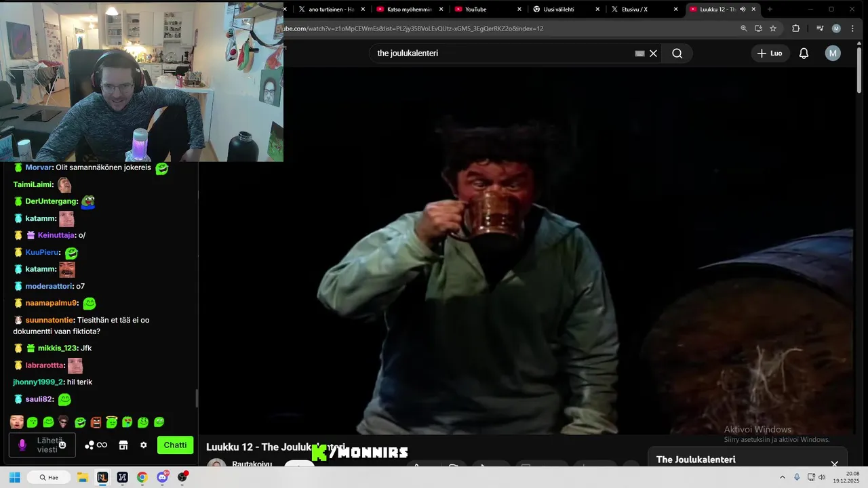Close the YouTube tab
This screenshot has width=868, height=488.
pos(519,9)
